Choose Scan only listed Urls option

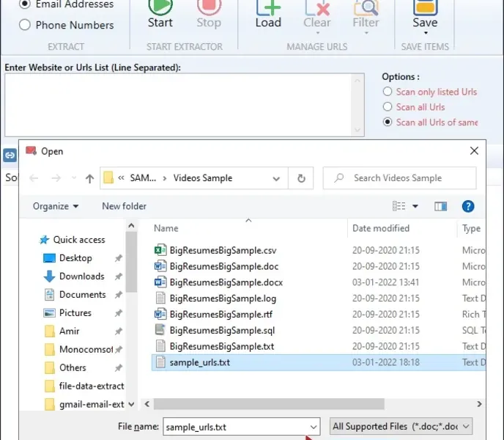[388, 92]
